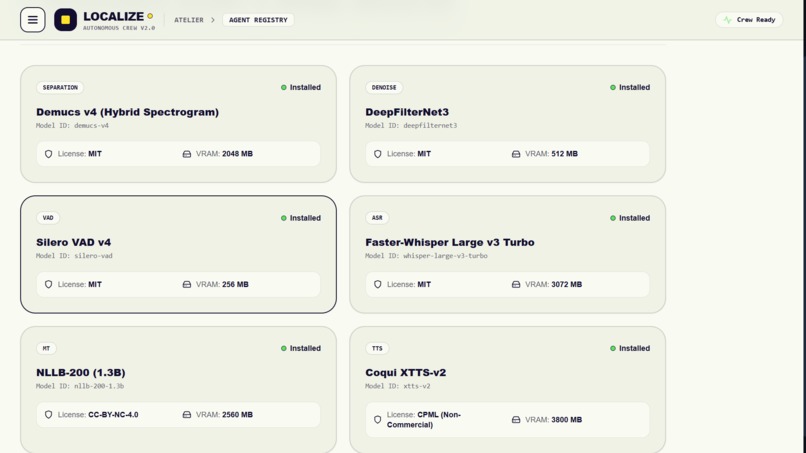Click the LOCALIZE brand title

(x=114, y=16)
